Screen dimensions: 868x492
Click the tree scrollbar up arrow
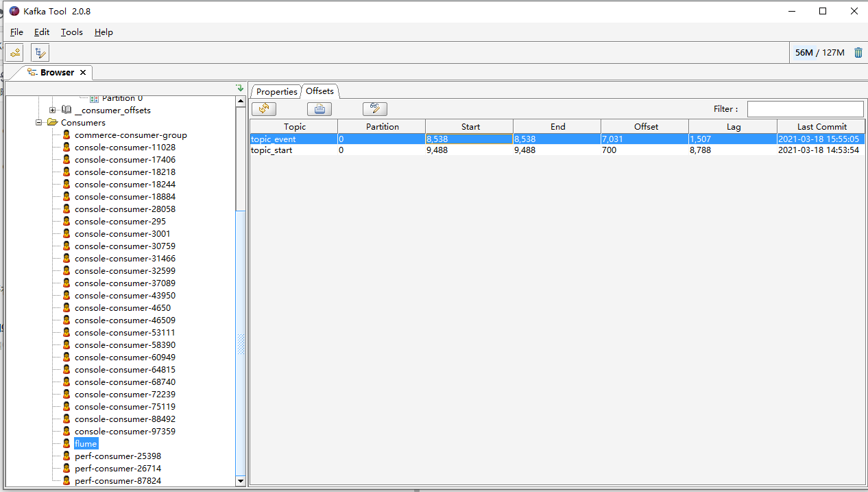point(241,101)
